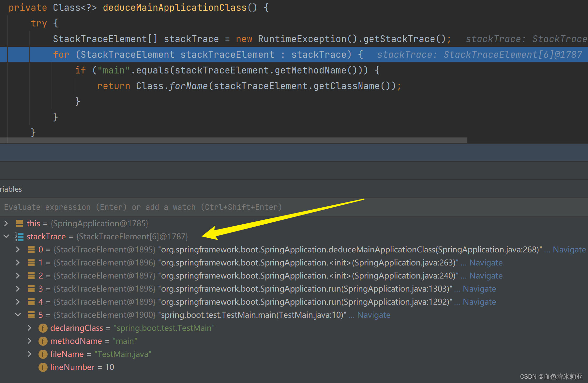Expand stack trace element 4
The image size is (588, 383).
[x=18, y=302]
